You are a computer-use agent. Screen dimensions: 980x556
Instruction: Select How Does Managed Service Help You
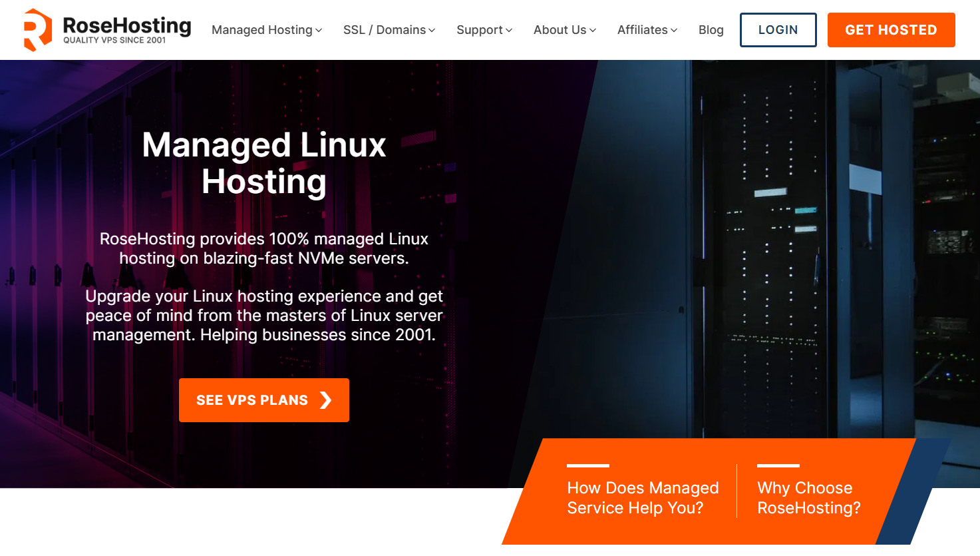point(642,497)
